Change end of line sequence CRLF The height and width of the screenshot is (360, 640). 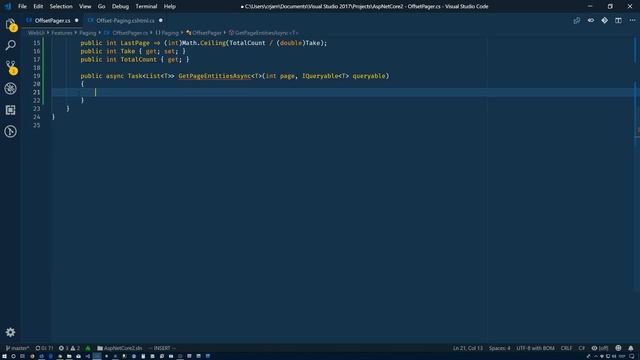pos(566,348)
